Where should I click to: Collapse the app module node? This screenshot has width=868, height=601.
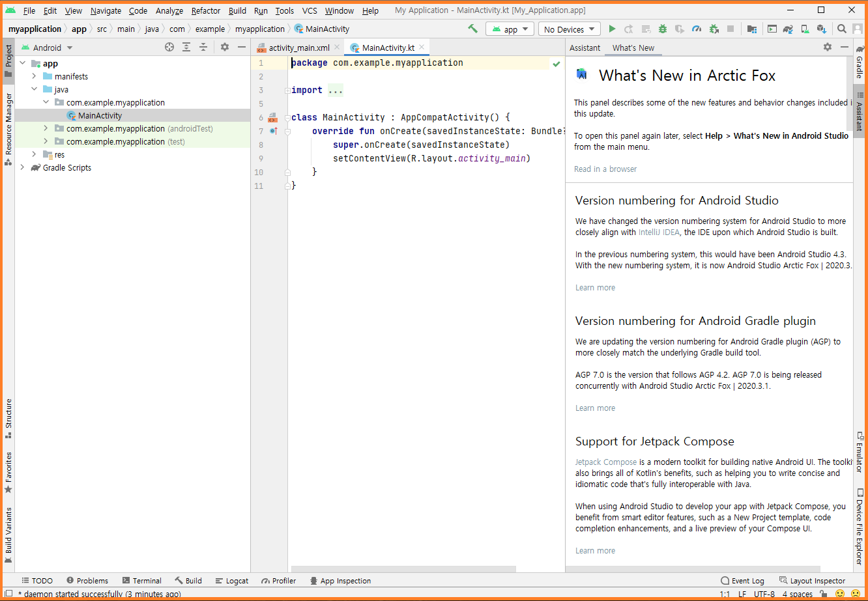click(22, 63)
